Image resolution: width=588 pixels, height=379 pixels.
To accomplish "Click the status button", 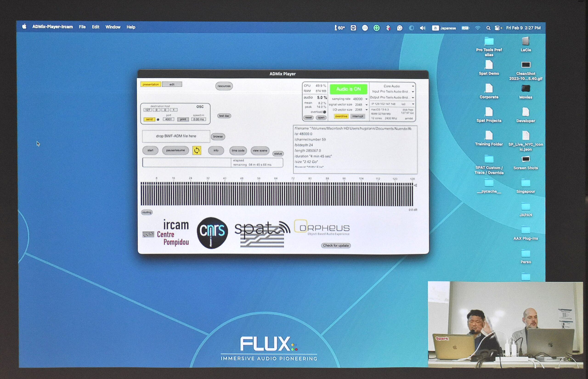I will (x=278, y=154).
